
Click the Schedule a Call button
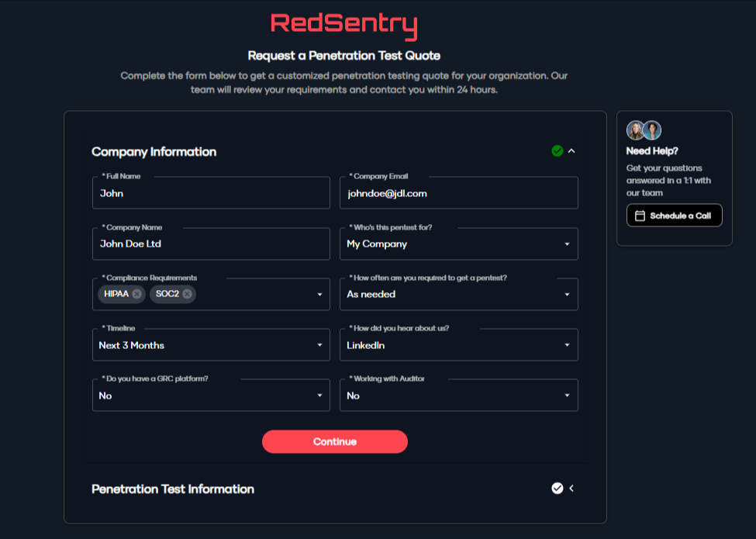[x=674, y=215]
